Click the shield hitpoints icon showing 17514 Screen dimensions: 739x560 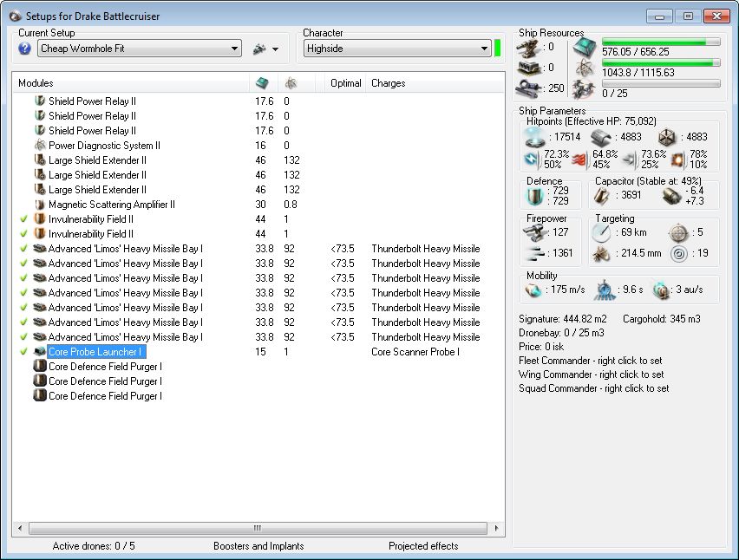click(535, 137)
